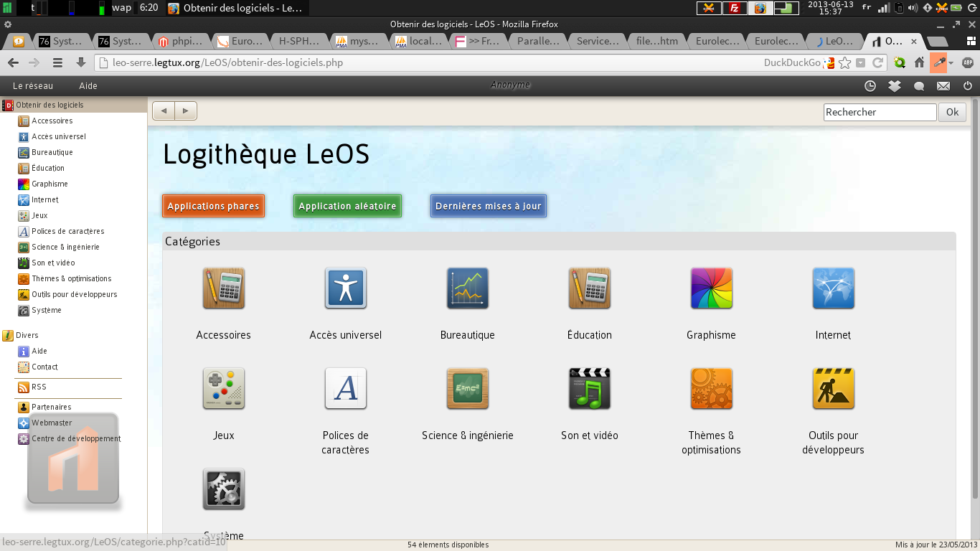Click the Dernières mises à jour blue button
Screen dimensions: 980x551
(x=489, y=206)
